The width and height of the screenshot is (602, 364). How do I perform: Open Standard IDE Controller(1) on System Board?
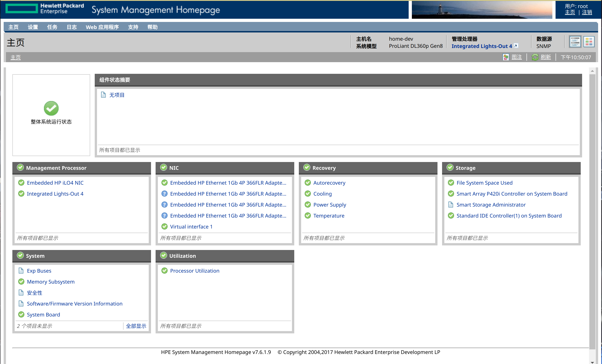click(x=509, y=216)
